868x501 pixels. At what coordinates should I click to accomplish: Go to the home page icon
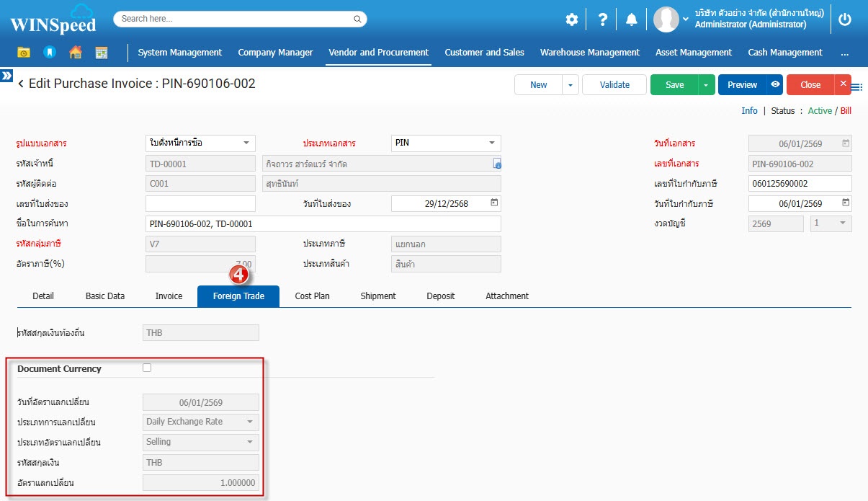coord(75,53)
